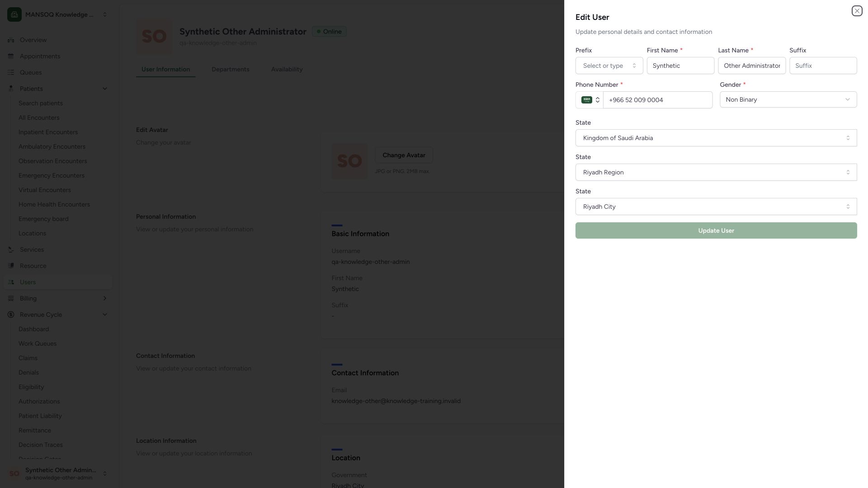
Task: Click the Appointments calendar icon
Action: [11, 56]
